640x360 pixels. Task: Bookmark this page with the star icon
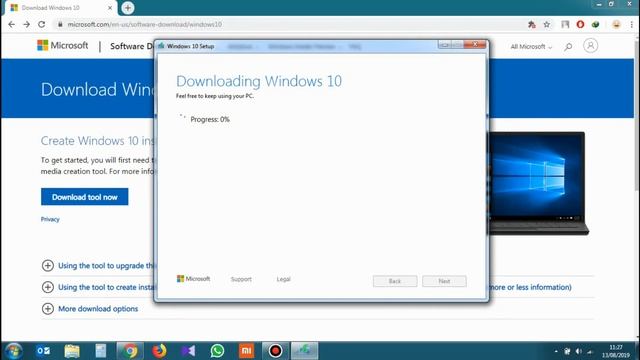pyautogui.click(x=547, y=24)
